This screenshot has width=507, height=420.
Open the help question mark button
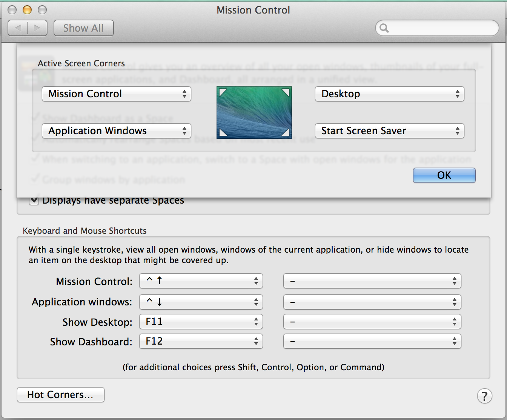click(x=484, y=396)
